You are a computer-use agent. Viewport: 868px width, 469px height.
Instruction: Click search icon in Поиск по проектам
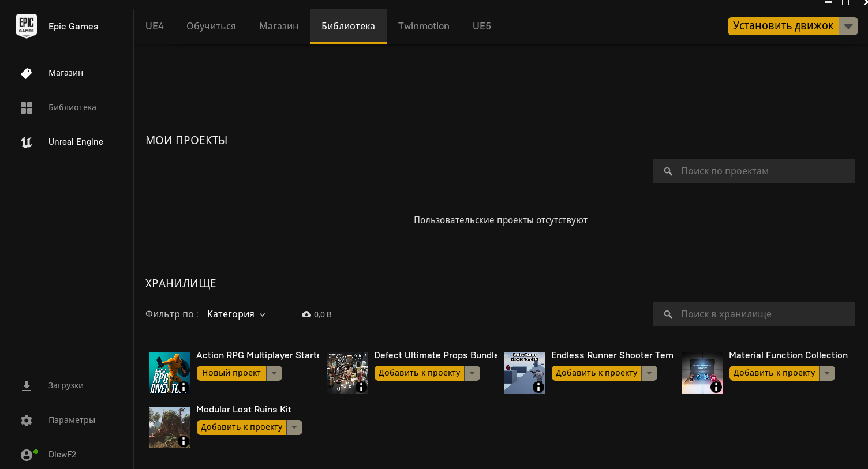pyautogui.click(x=668, y=171)
